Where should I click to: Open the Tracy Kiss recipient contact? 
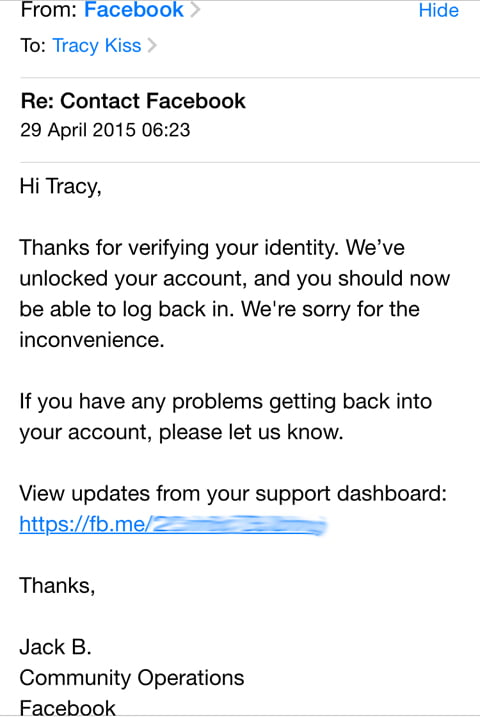(97, 46)
